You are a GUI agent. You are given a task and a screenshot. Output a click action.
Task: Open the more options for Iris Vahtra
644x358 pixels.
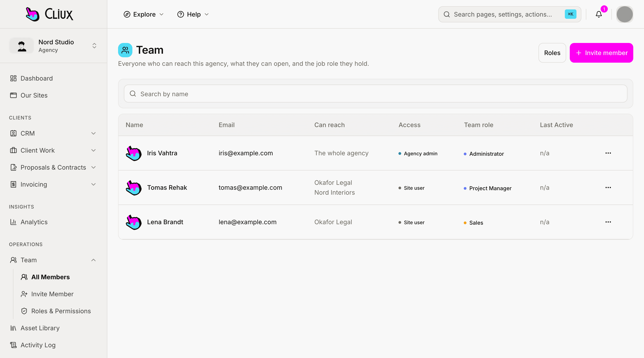click(608, 153)
